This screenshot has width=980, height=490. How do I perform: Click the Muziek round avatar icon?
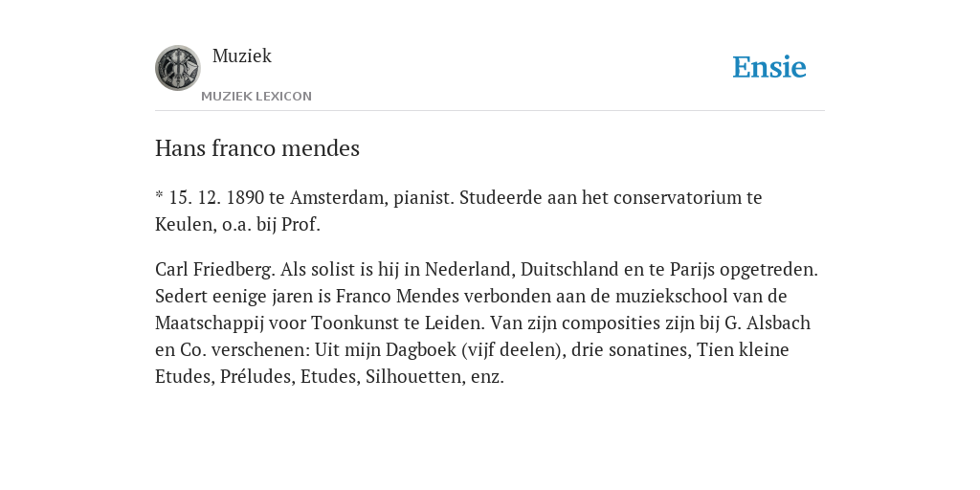[177, 68]
